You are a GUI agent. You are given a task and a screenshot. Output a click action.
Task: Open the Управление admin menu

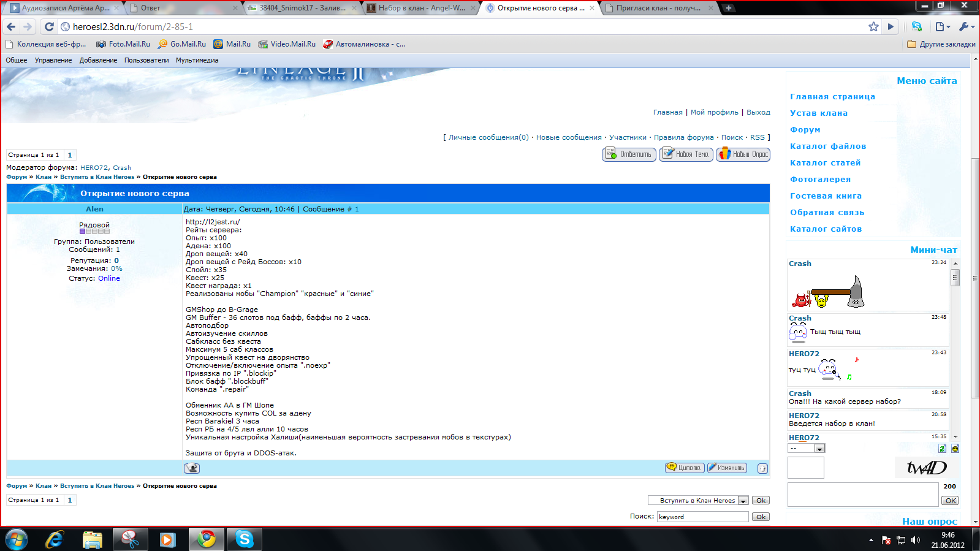[x=53, y=60]
